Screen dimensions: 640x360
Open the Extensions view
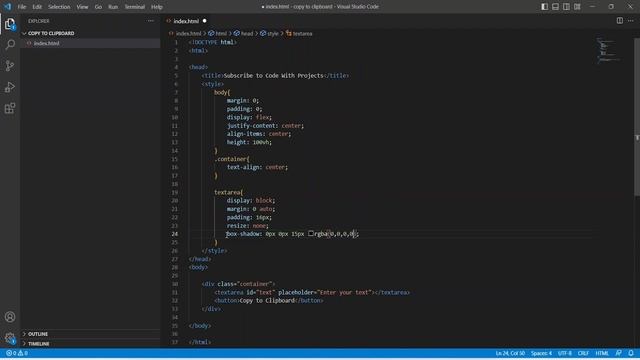(10, 108)
